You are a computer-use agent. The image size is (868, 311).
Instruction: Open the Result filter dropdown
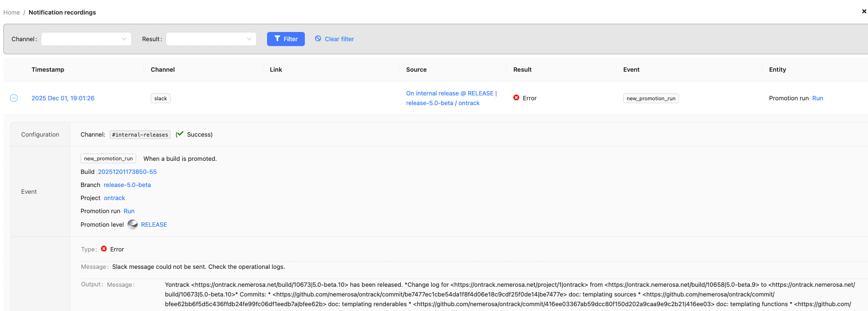(211, 39)
